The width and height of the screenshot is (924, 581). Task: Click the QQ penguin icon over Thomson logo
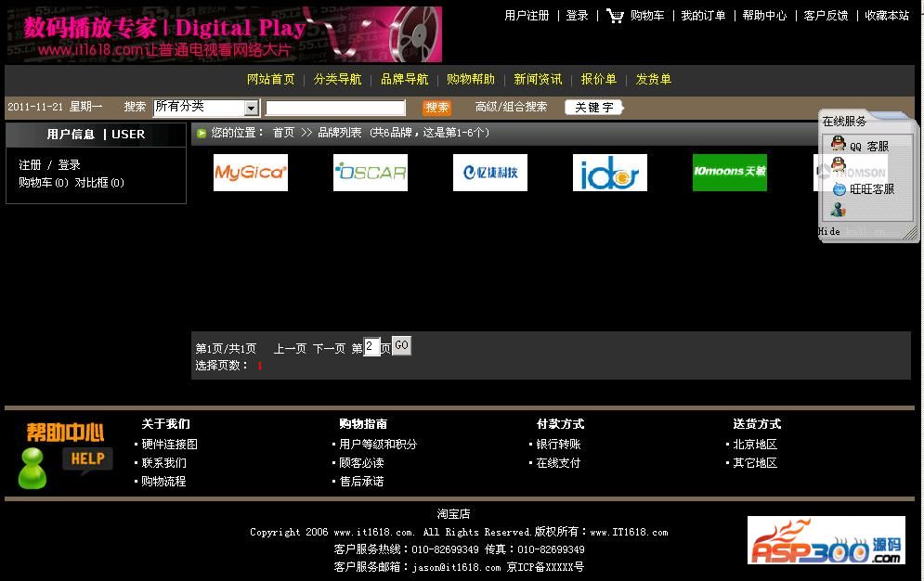[x=839, y=164]
